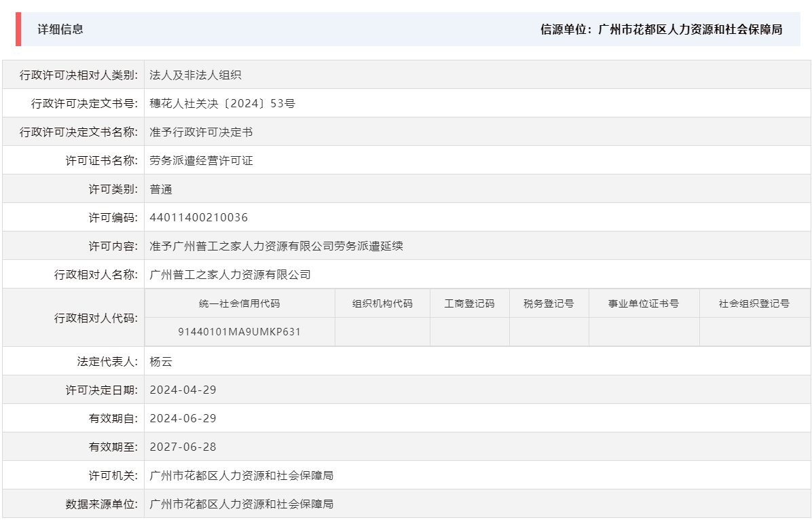This screenshot has width=812, height=520.
Task: Select the date 2024-04-29
Action: click(x=183, y=390)
